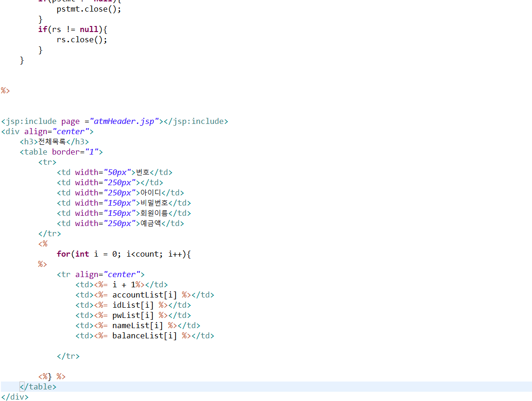
Task: Click the </div> closing tag
Action: (x=15, y=396)
